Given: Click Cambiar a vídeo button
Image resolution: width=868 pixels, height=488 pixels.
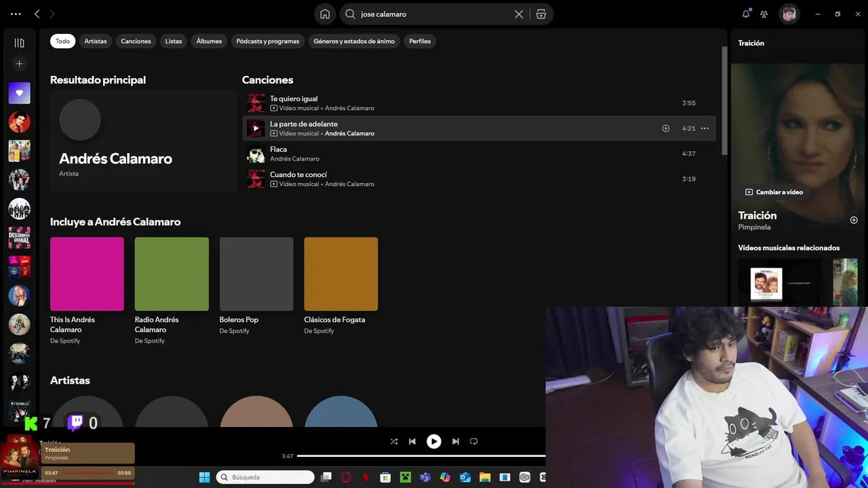Looking at the screenshot, I should click(x=774, y=192).
